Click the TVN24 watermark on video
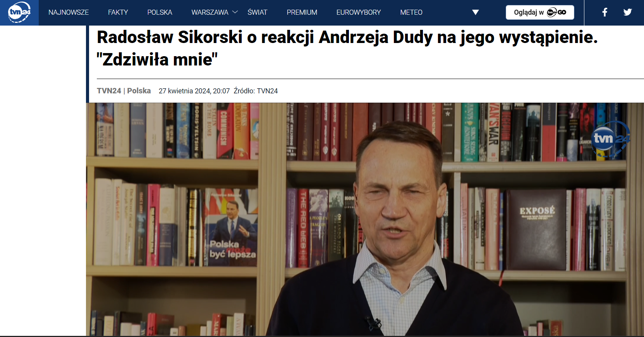 [611, 139]
